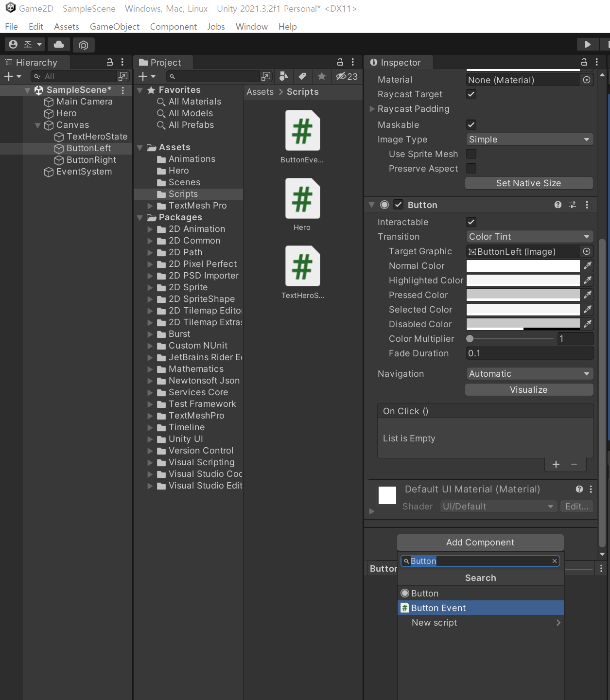The image size is (610, 700).
Task: Pick Normal Color with eyedropper
Action: tap(588, 266)
